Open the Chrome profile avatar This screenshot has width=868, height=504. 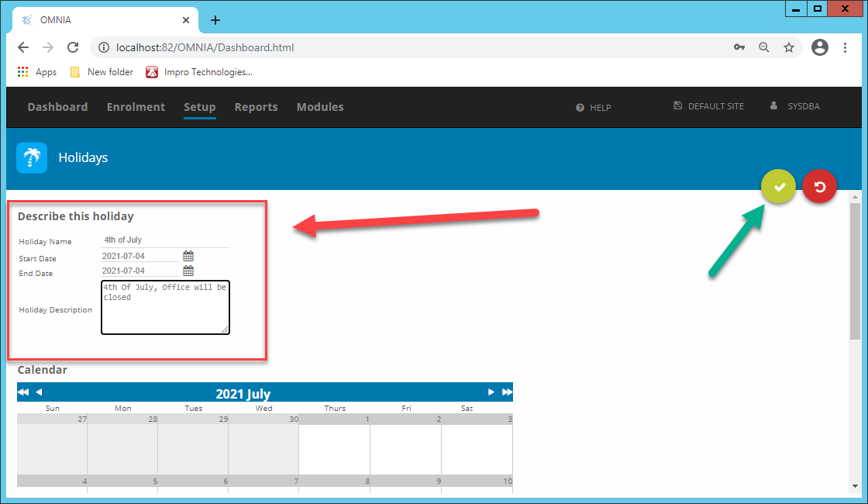tap(820, 47)
